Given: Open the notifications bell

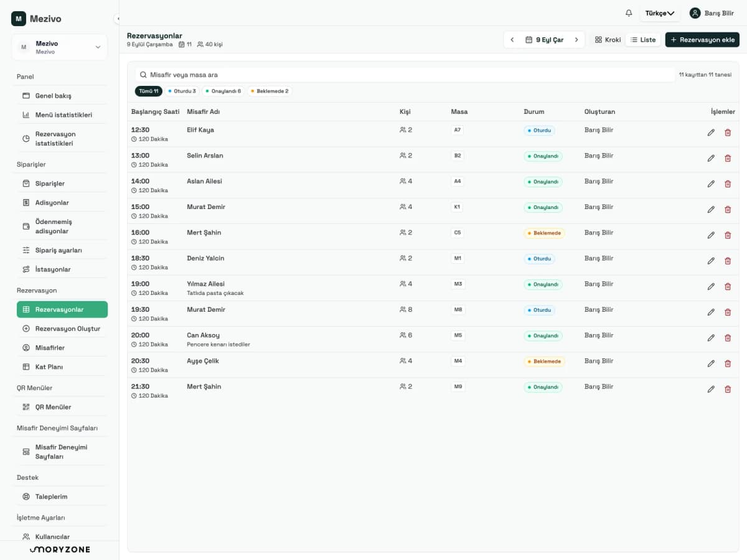Looking at the screenshot, I should click(629, 13).
